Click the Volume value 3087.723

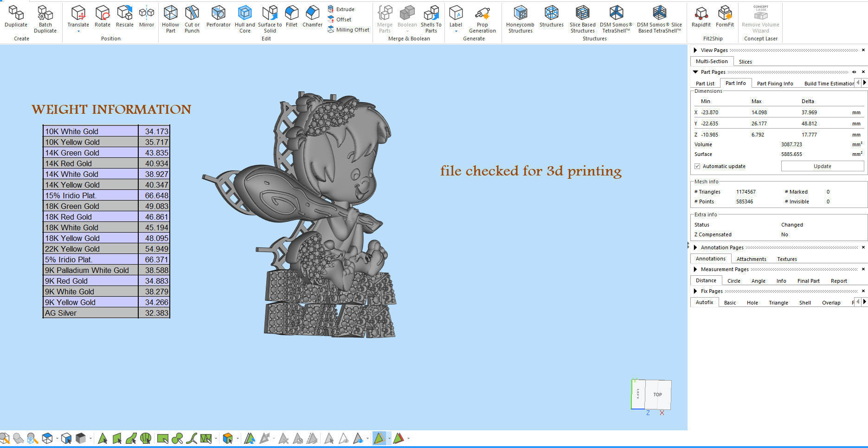click(x=791, y=144)
